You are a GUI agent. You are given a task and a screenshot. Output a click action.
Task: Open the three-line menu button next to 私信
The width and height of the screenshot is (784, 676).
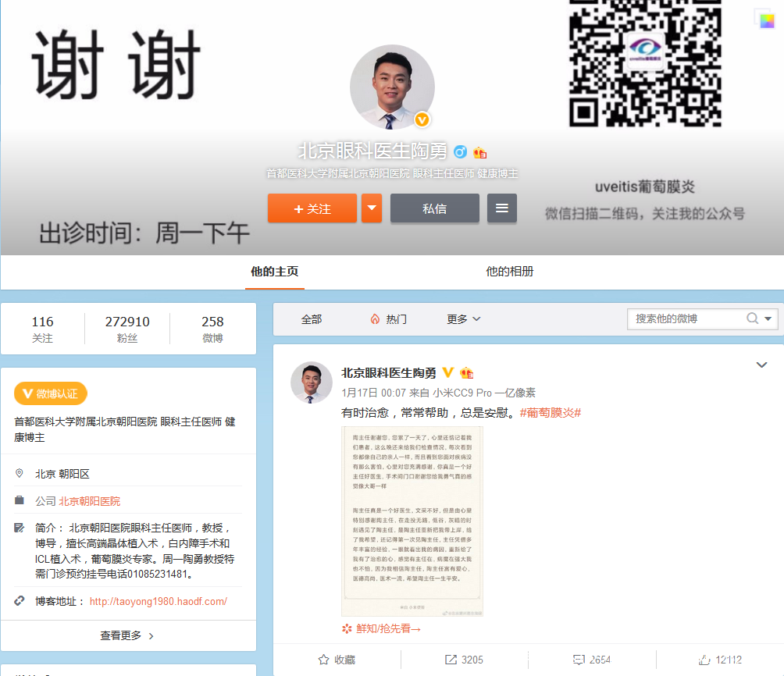tap(502, 208)
